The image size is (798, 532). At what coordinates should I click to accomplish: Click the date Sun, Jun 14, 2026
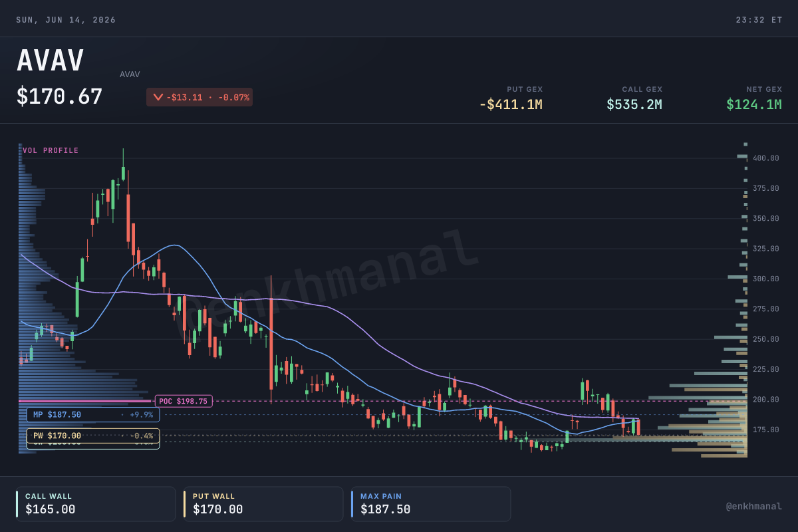(66, 20)
